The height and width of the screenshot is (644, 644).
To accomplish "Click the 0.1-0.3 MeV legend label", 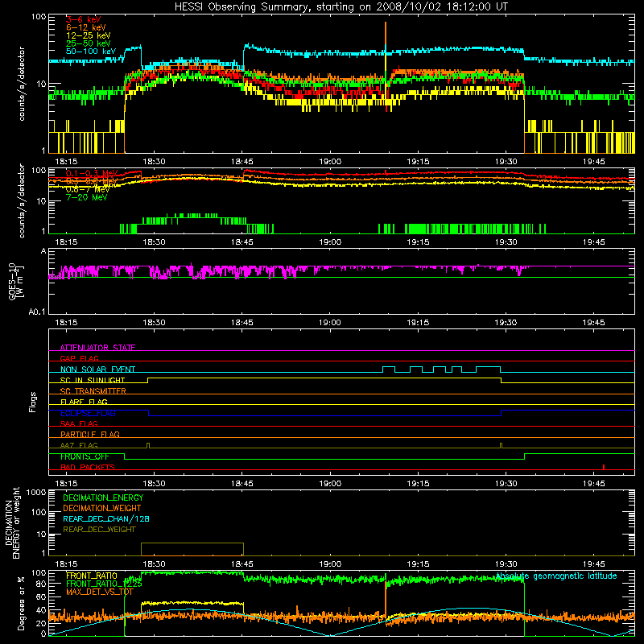I will tap(92, 173).
